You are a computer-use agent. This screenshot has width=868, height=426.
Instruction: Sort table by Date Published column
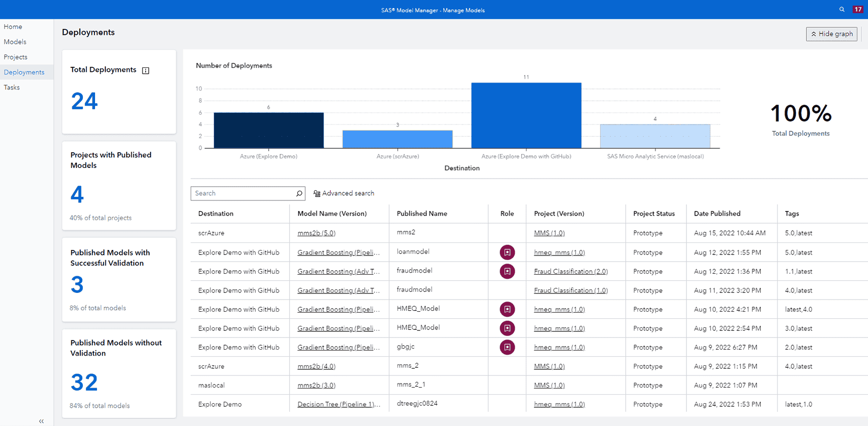click(x=717, y=214)
